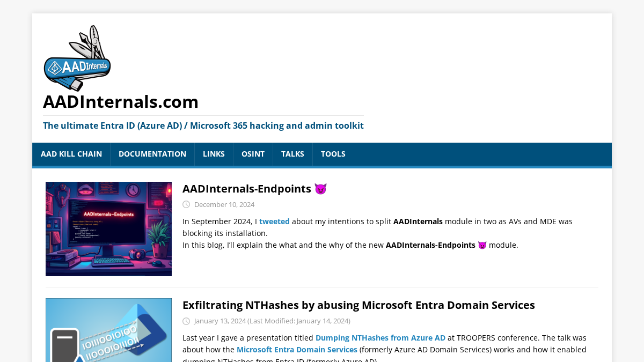Screen dimensions: 644x362
Task: Open the AAD KILL CHAIN menu
Action: (71, 154)
